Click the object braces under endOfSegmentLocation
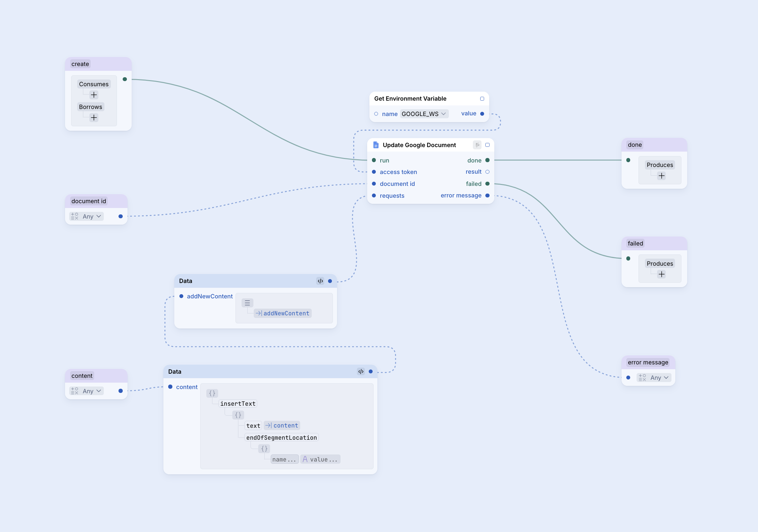The height and width of the screenshot is (532, 758). pyautogui.click(x=264, y=448)
